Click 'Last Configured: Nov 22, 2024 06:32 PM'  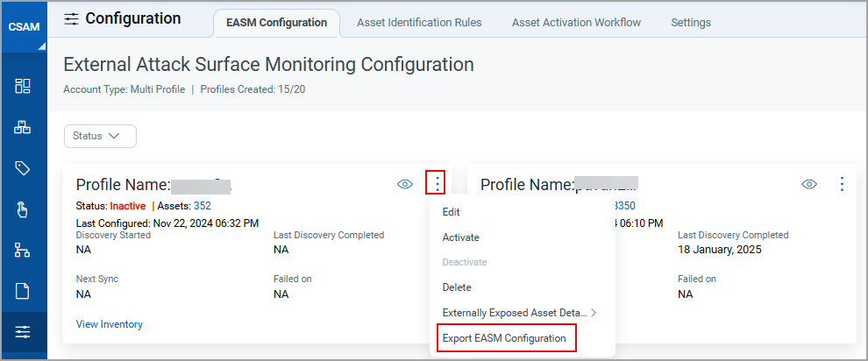(167, 223)
